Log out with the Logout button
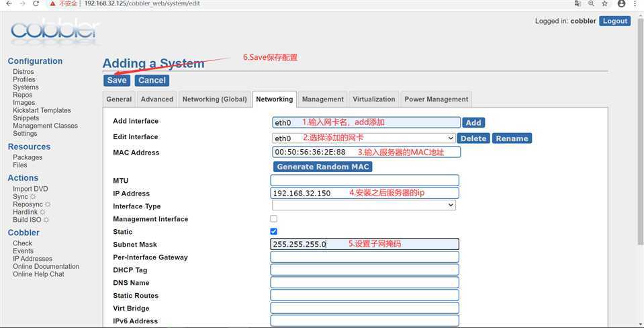Viewport: 644px width, 328px height. (x=615, y=21)
